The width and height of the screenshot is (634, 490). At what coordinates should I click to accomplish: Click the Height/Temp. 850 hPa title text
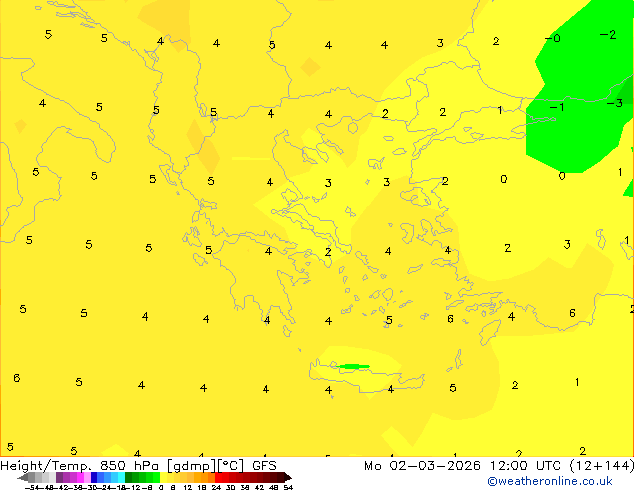[79, 466]
